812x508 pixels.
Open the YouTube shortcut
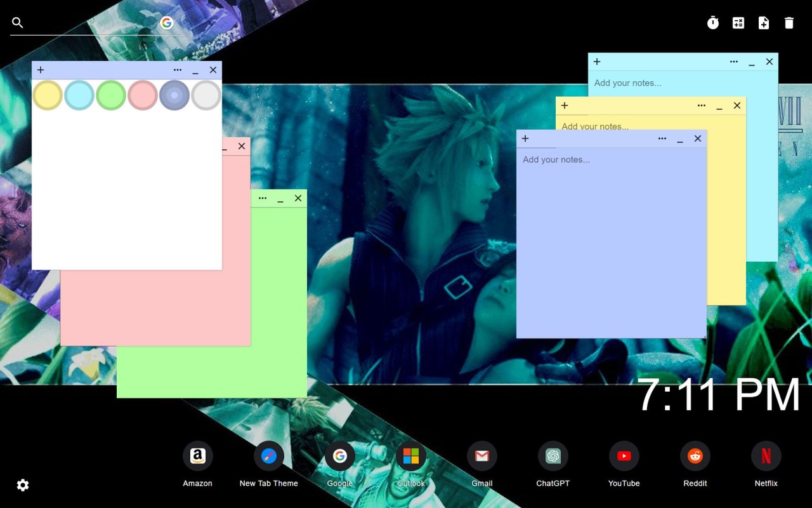(624, 456)
